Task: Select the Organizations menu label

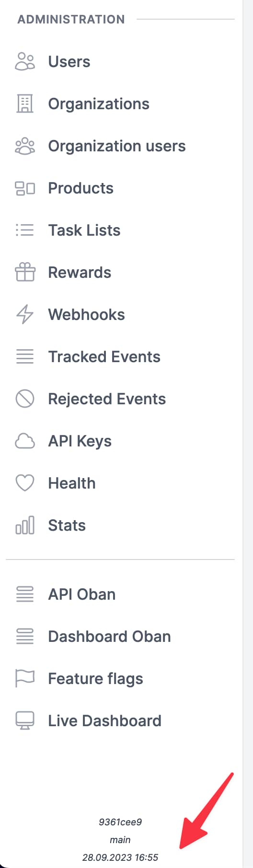Action: tap(99, 104)
